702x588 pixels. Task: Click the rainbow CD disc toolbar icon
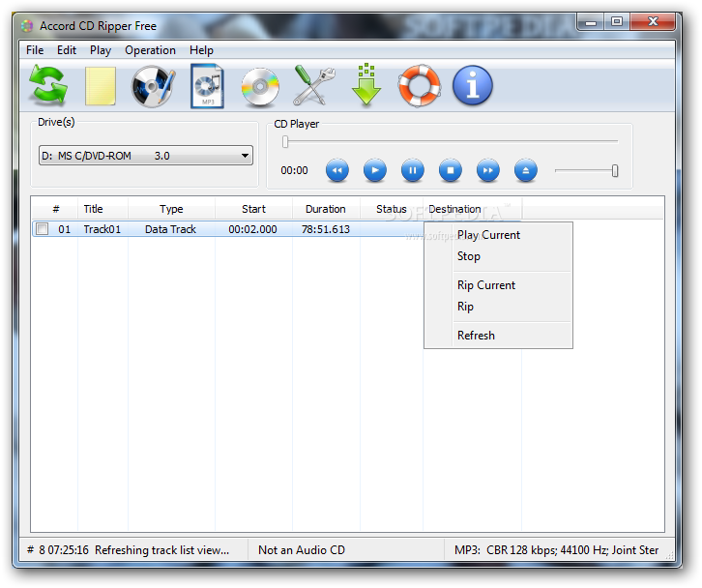tap(260, 87)
